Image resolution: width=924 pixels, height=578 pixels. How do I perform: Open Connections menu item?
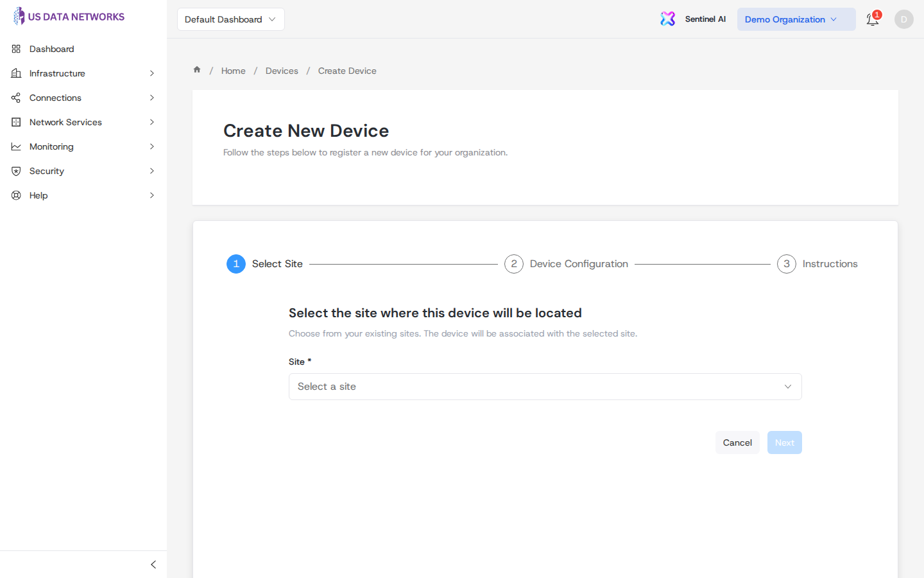pyautogui.click(x=83, y=98)
